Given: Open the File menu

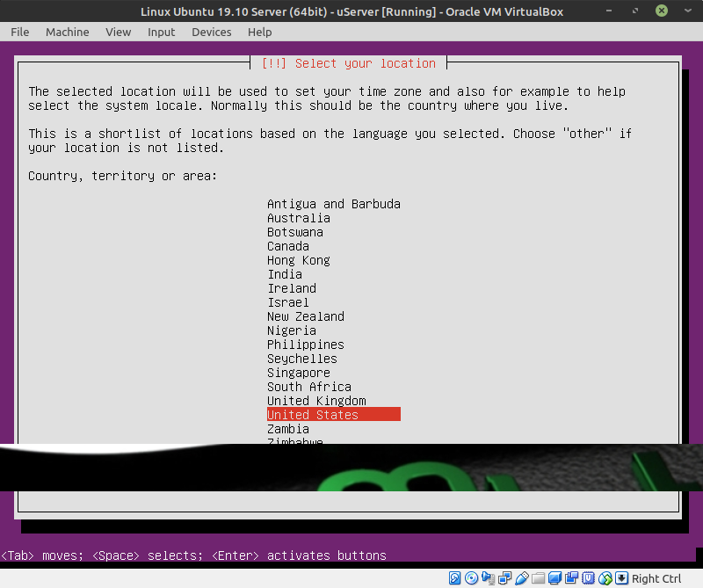Looking at the screenshot, I should 19,33.
